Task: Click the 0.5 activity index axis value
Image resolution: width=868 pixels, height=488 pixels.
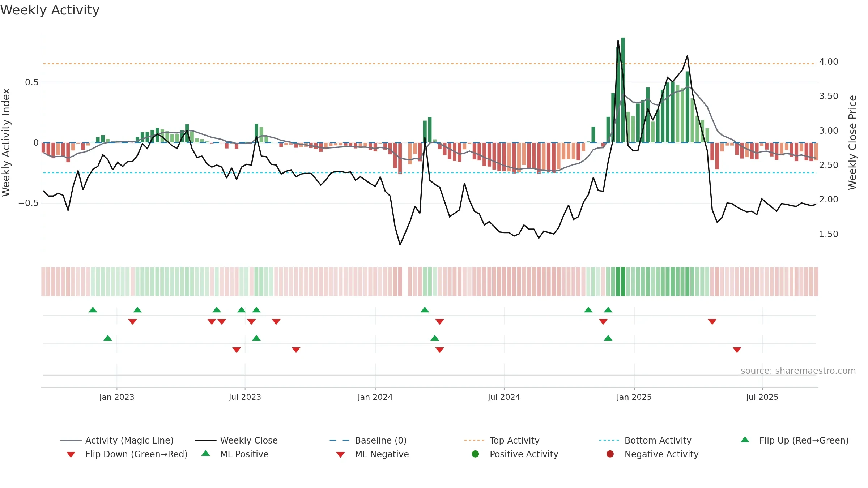Action: [31, 82]
